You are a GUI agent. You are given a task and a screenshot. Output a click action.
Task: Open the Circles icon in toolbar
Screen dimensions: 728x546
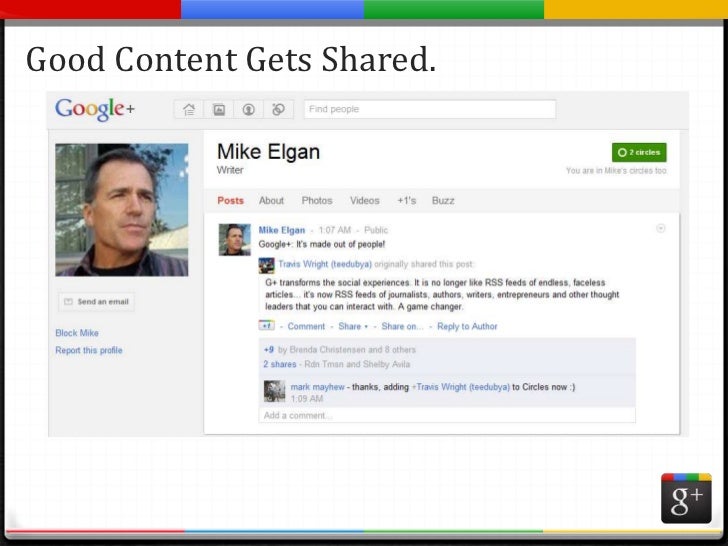(x=278, y=110)
